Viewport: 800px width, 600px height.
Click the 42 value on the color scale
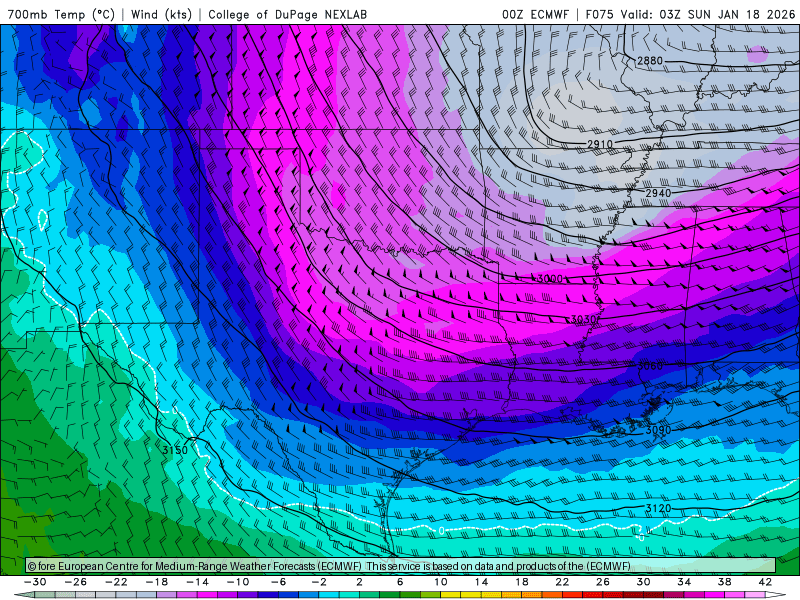coord(765,582)
